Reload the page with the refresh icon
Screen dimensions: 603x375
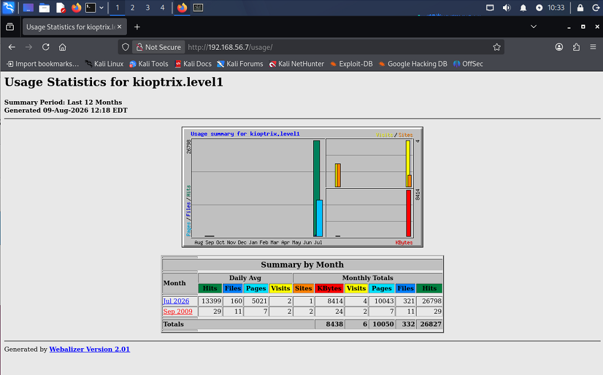[45, 47]
